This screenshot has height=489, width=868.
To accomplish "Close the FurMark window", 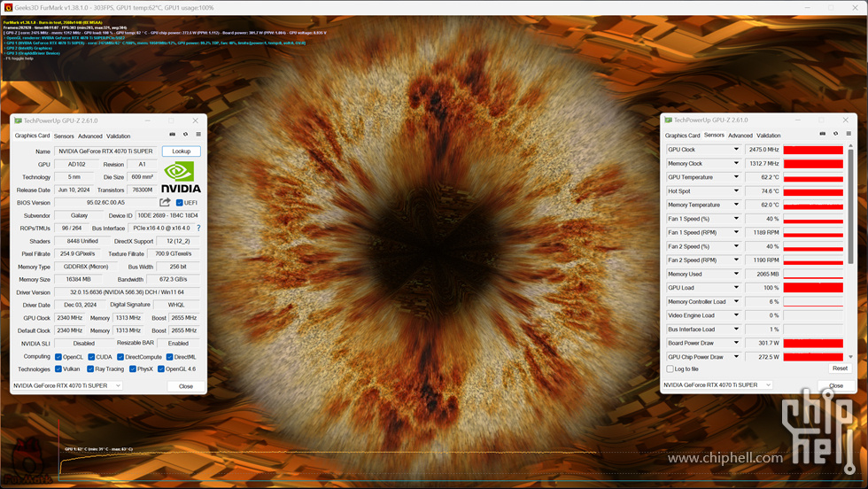I will (856, 8).
